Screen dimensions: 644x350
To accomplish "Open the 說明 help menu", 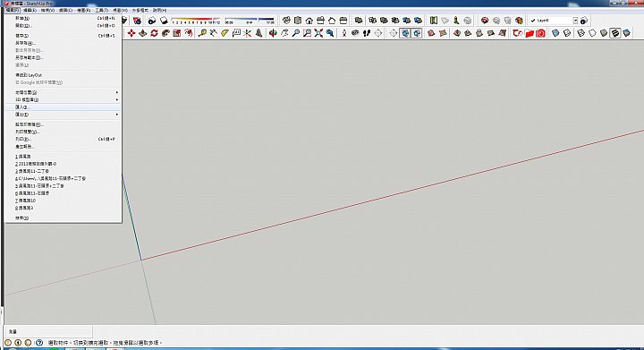I will coord(160,10).
